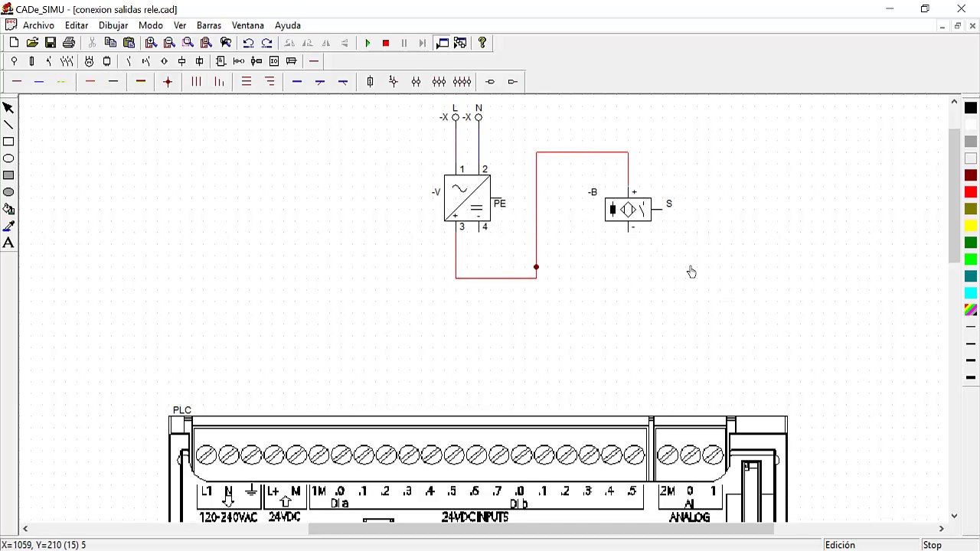The height and width of the screenshot is (551, 980).
Task: Select the three vertical wires tool
Action: click(196, 82)
